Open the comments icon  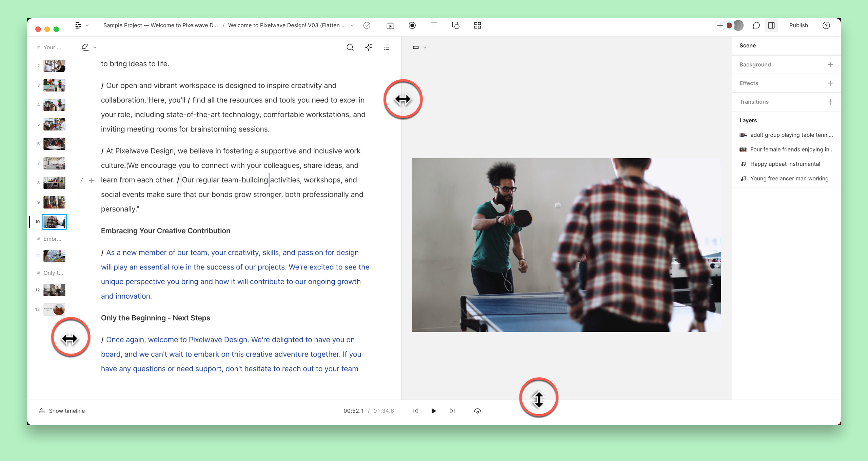click(x=756, y=25)
